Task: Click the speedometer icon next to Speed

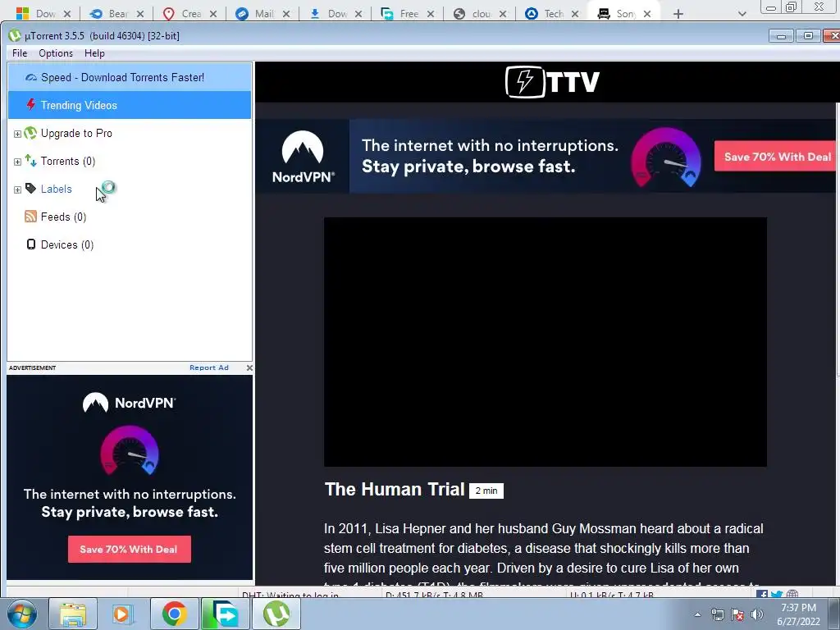Action: (31, 77)
